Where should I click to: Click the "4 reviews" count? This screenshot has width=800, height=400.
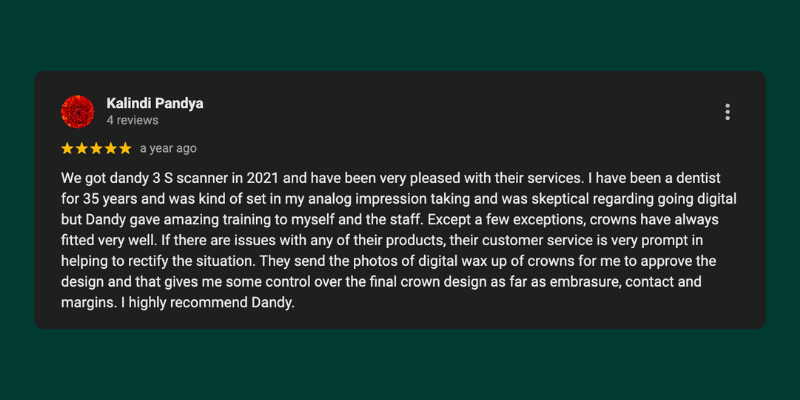pyautogui.click(x=132, y=120)
